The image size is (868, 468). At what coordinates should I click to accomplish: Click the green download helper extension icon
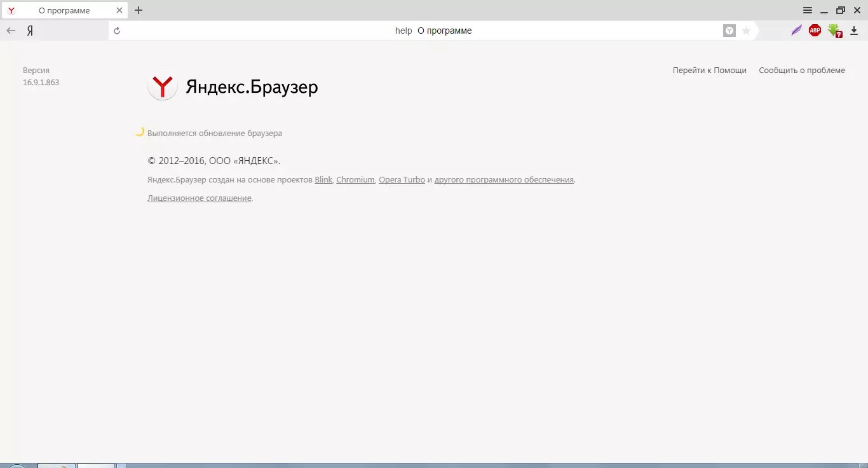point(834,31)
